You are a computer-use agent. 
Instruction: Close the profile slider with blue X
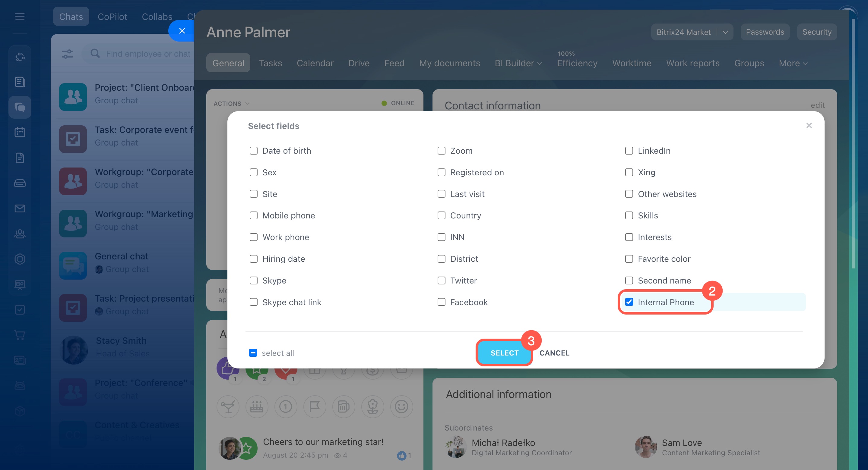(182, 31)
